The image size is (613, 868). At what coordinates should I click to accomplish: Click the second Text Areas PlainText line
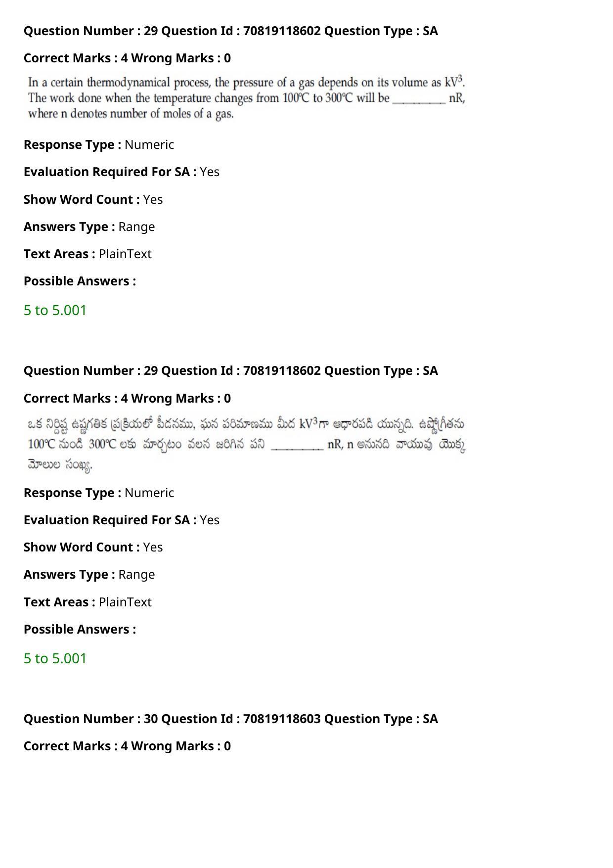(x=88, y=602)
